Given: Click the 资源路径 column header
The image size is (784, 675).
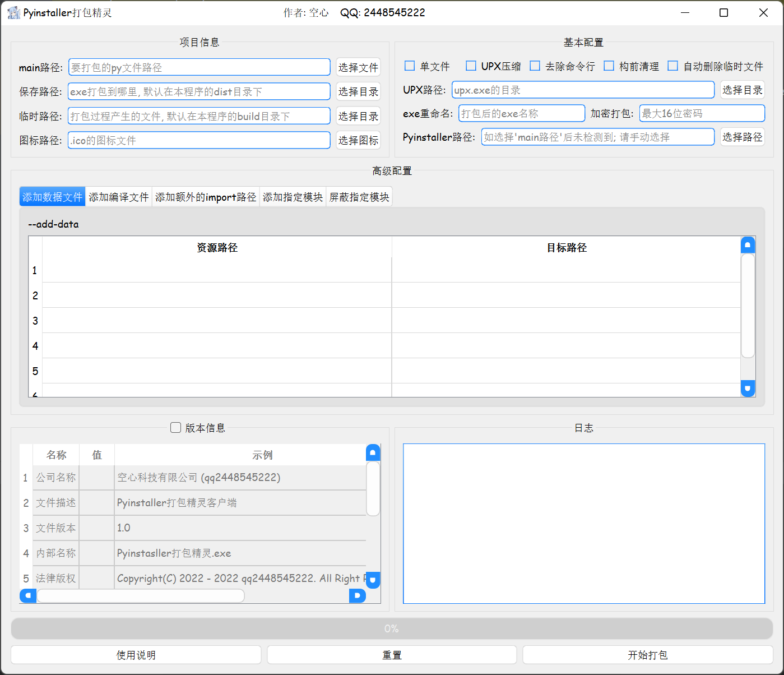Looking at the screenshot, I should [x=217, y=247].
